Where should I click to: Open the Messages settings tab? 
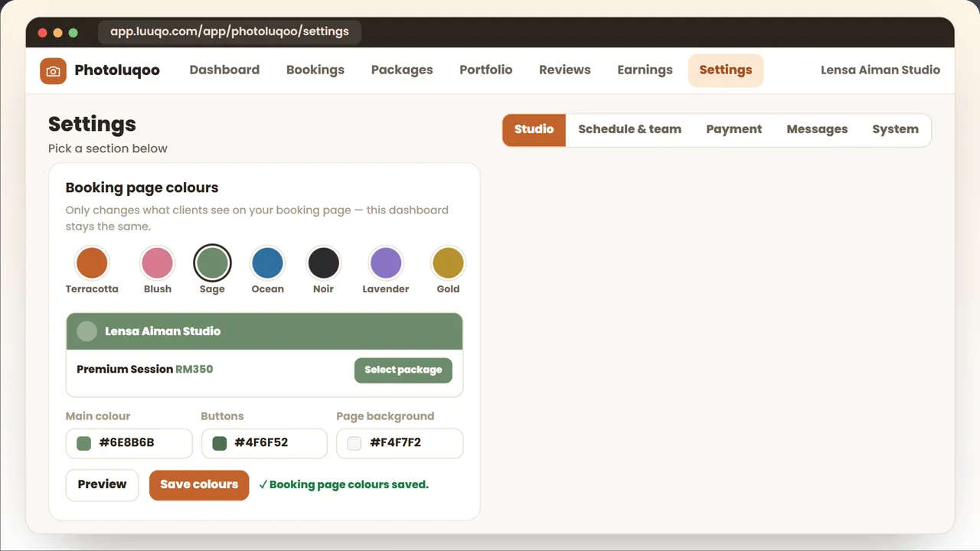817,130
